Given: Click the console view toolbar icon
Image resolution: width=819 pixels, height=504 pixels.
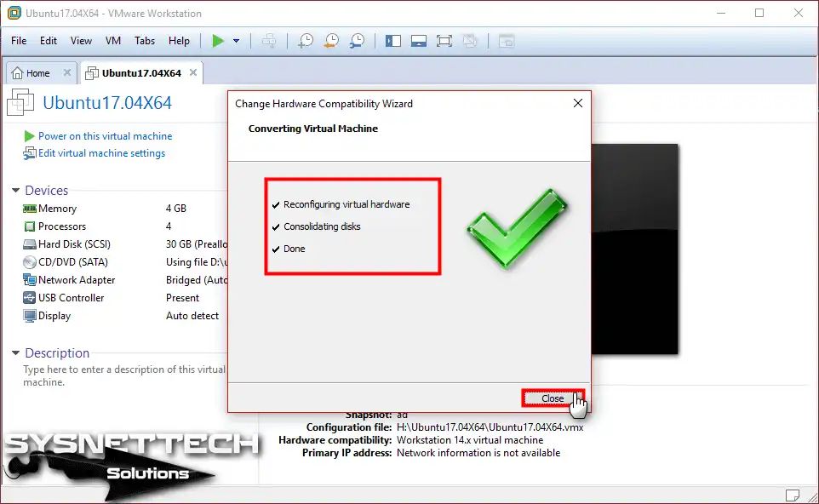Looking at the screenshot, I should (x=507, y=41).
